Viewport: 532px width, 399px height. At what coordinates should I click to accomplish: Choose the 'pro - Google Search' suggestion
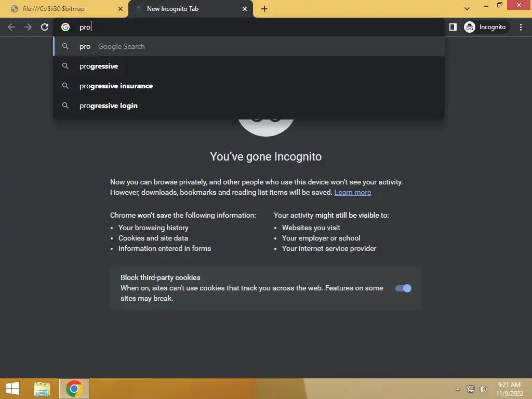click(x=249, y=46)
